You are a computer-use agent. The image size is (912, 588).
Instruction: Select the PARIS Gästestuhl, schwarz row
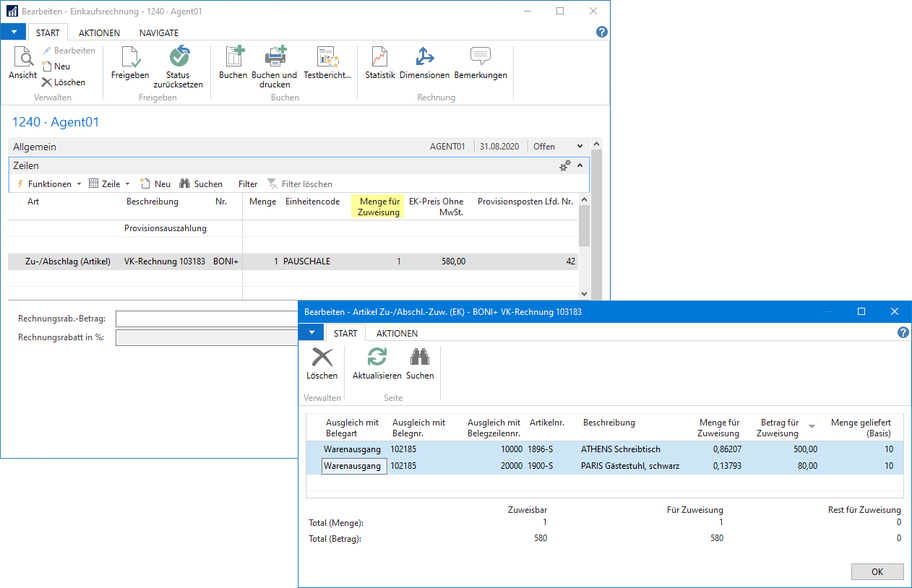[629, 466]
